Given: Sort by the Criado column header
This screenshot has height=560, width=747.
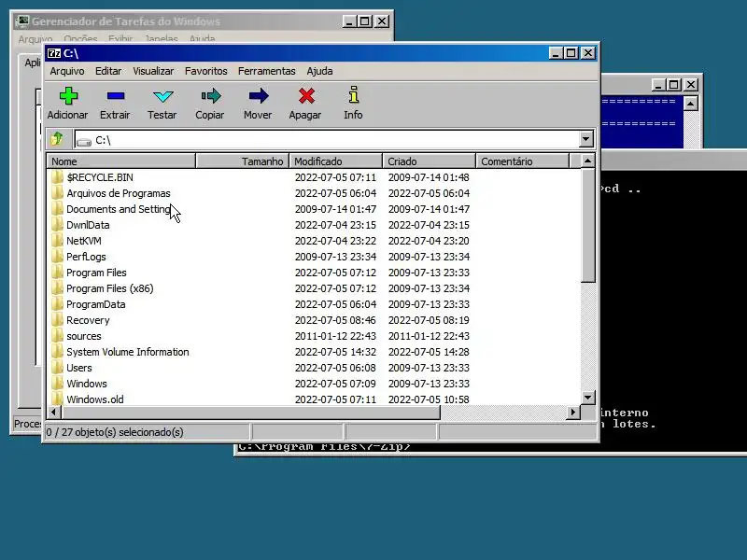Looking at the screenshot, I should pos(429,161).
